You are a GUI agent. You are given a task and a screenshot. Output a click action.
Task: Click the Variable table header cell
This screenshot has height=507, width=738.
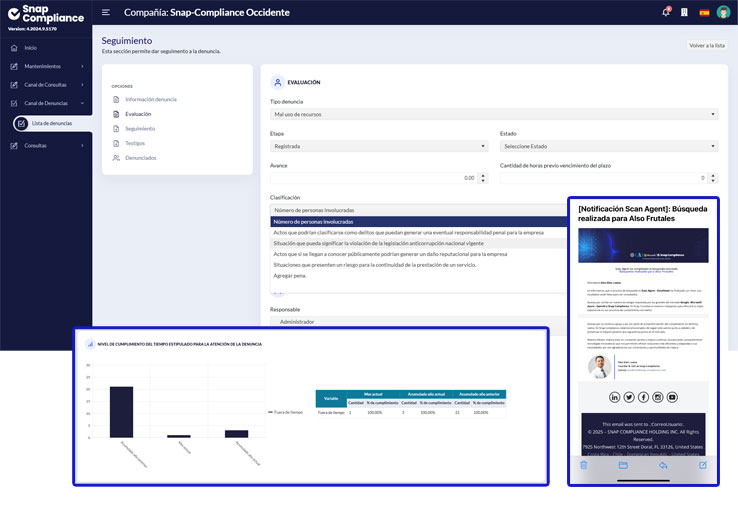click(331, 399)
